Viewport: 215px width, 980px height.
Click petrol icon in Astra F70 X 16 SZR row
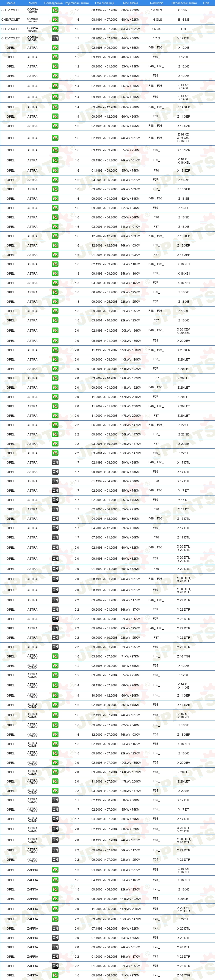[55, 170]
